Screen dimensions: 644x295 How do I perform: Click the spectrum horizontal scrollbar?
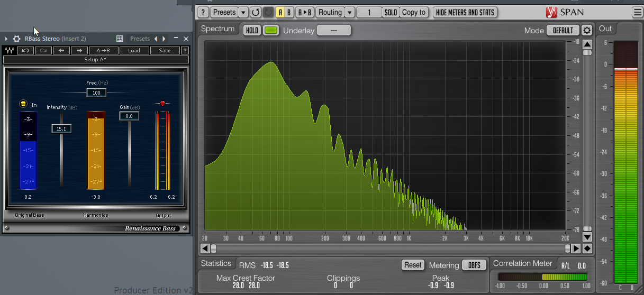click(x=391, y=248)
